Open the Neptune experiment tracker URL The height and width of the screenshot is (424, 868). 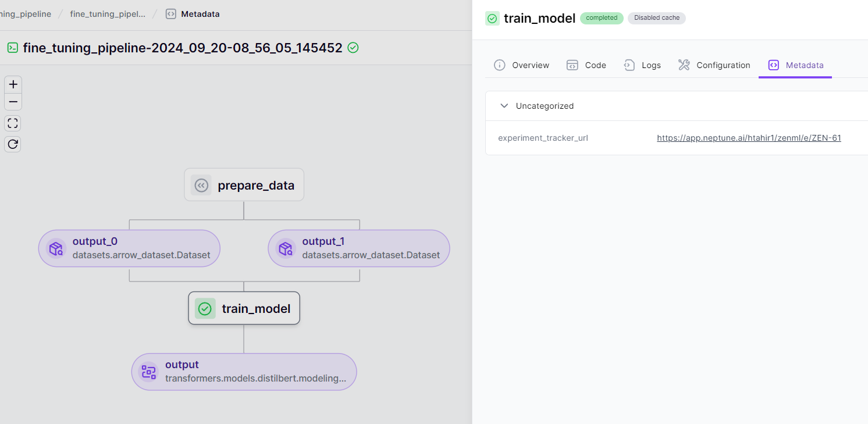click(x=749, y=138)
